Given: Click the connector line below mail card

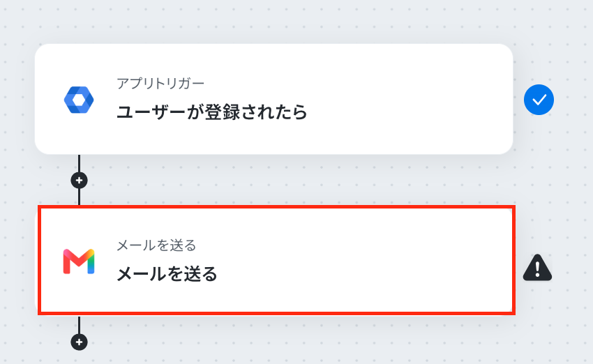Looking at the screenshot, I should coord(79,324).
